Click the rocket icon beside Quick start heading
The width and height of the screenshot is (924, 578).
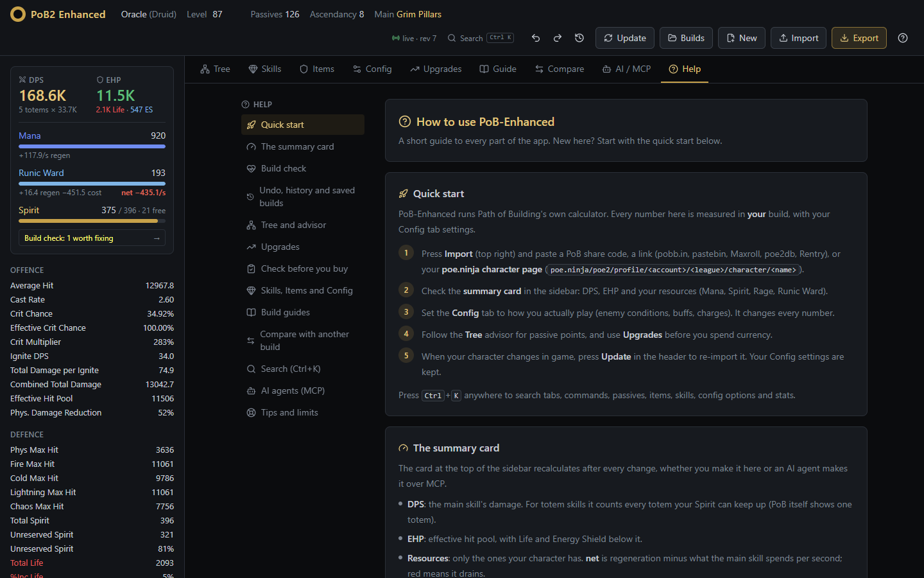point(403,194)
